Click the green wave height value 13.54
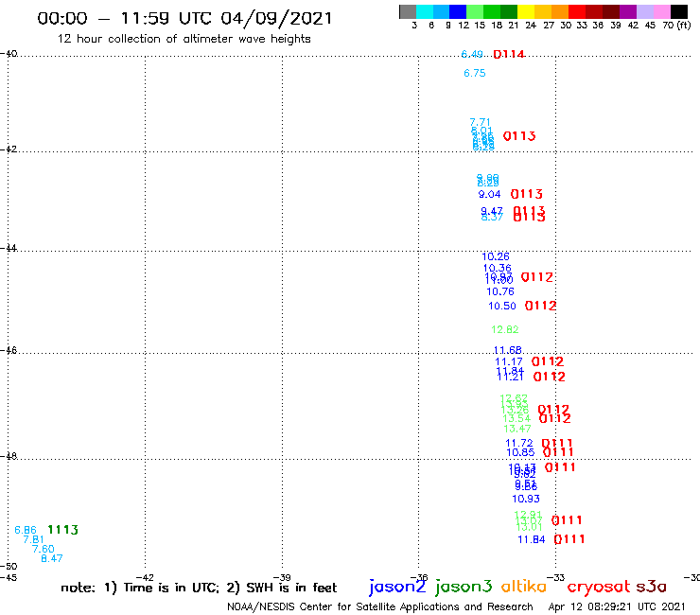This screenshot has height=615, width=700. [516, 418]
